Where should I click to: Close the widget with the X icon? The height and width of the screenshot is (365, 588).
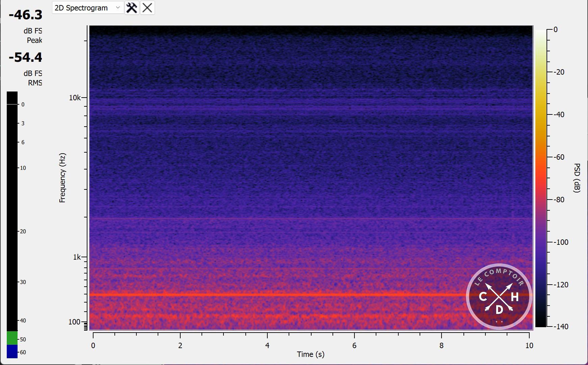coord(147,8)
